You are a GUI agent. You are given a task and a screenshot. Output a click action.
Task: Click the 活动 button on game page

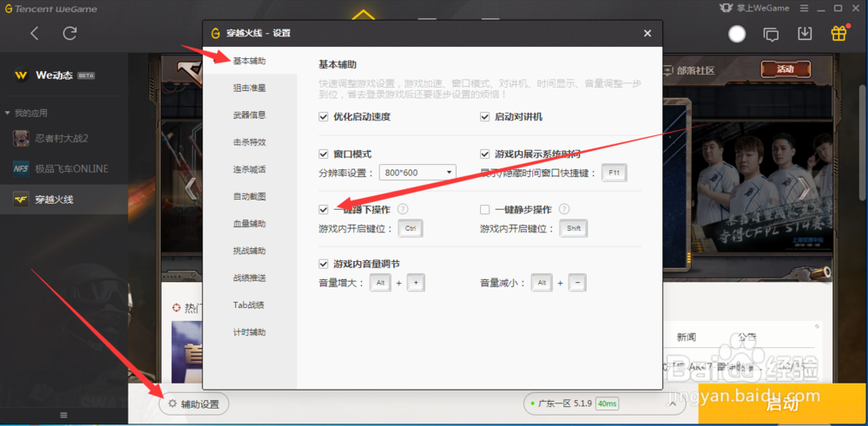pos(786,69)
